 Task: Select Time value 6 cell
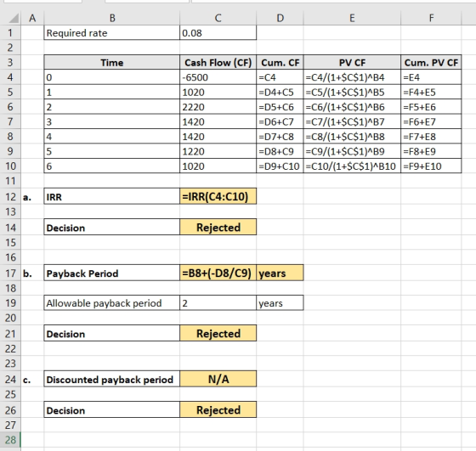[x=112, y=166]
